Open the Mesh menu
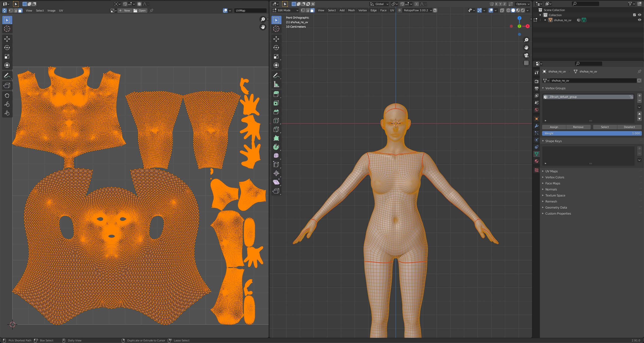 click(351, 10)
